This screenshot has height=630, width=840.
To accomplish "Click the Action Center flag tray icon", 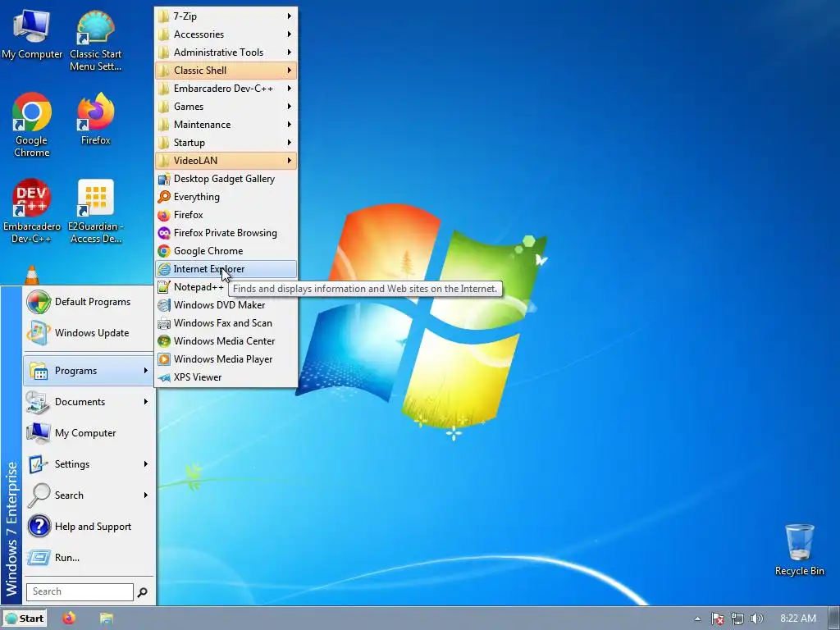I will pos(717,619).
